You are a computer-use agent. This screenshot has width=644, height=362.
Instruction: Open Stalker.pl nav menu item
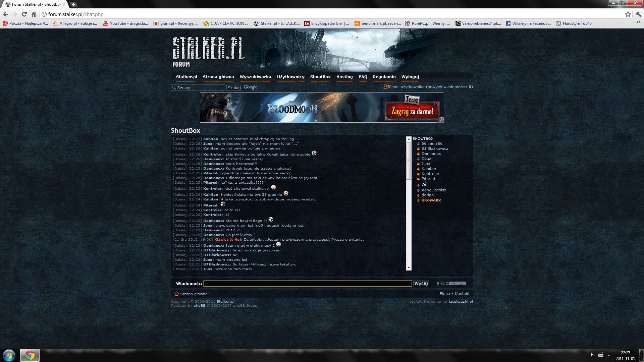(x=186, y=77)
